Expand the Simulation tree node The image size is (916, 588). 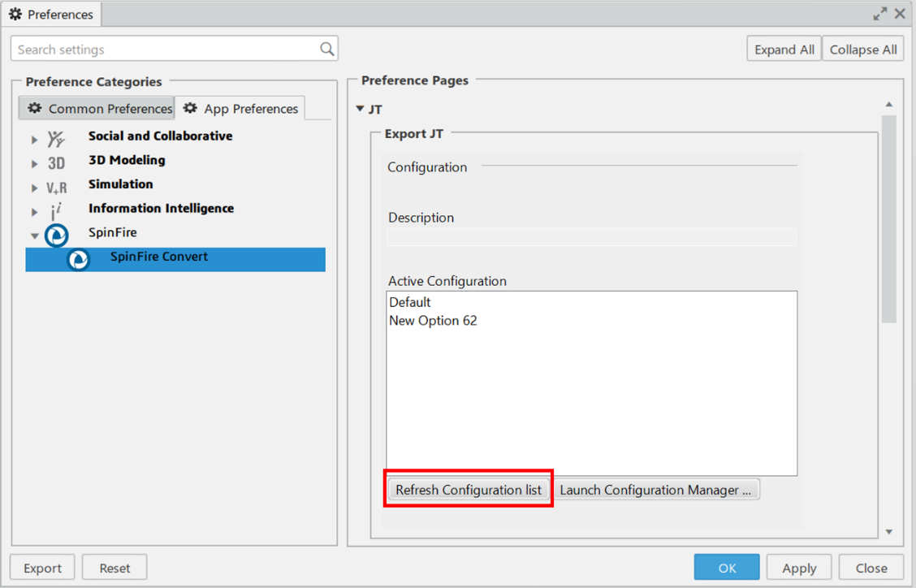[x=34, y=188]
